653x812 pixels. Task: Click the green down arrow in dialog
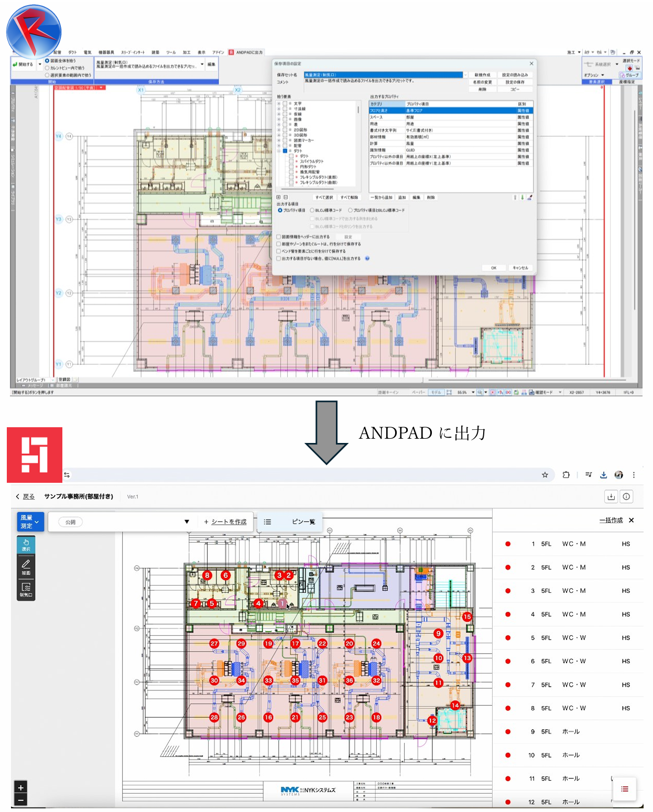[522, 198]
